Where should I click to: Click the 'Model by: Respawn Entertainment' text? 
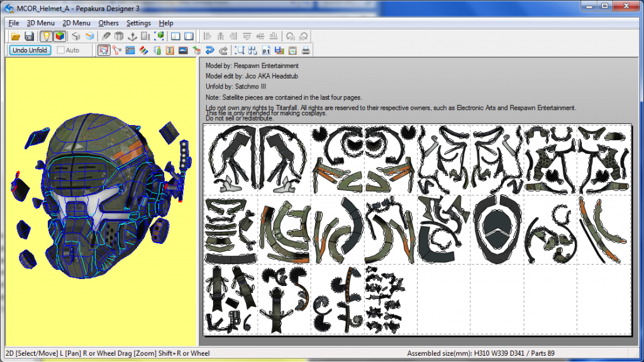pos(252,65)
